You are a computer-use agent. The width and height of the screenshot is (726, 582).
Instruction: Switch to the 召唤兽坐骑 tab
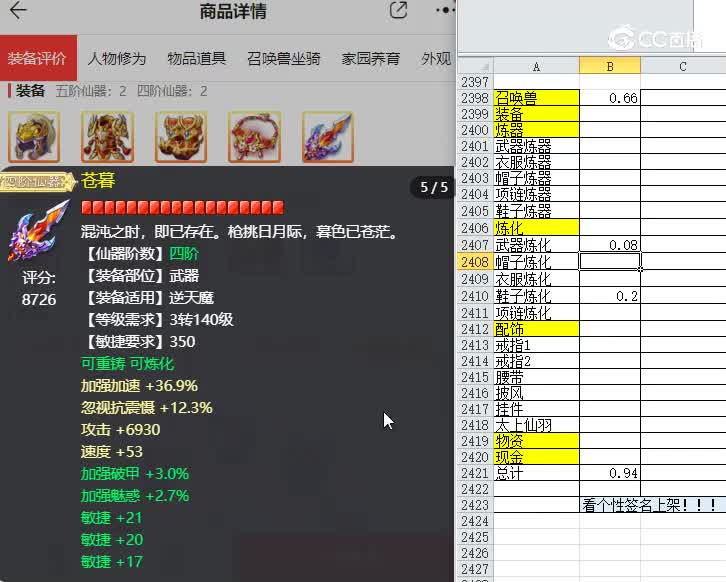tap(283, 58)
